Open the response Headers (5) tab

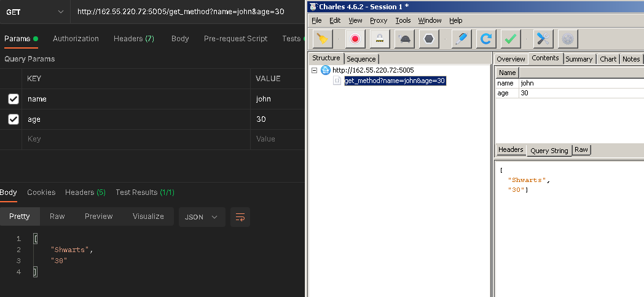(x=85, y=192)
